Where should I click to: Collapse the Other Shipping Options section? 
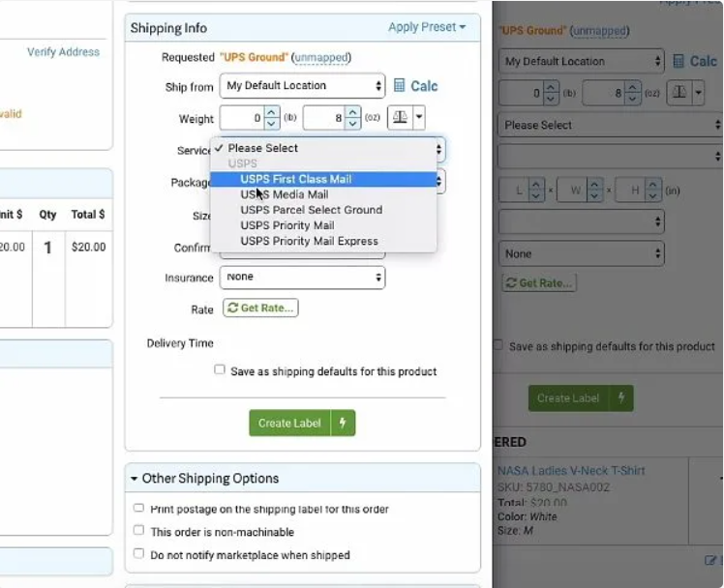(x=134, y=479)
